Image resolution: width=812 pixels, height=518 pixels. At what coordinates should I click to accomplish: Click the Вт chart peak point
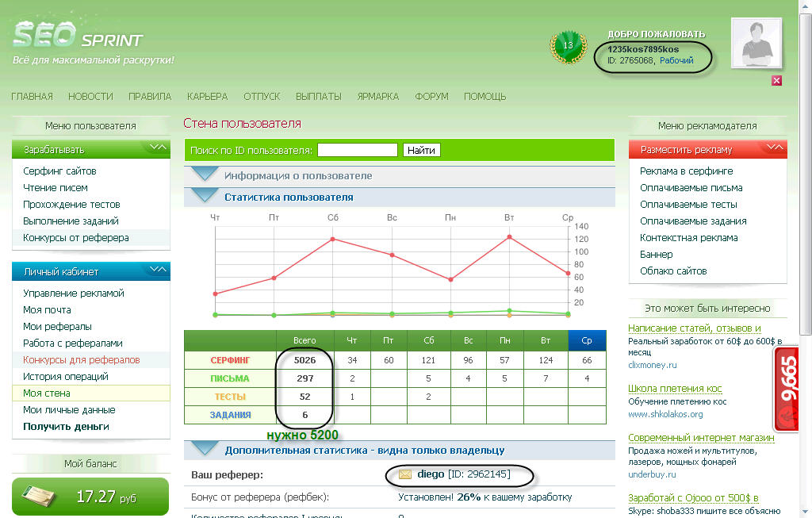coord(510,236)
